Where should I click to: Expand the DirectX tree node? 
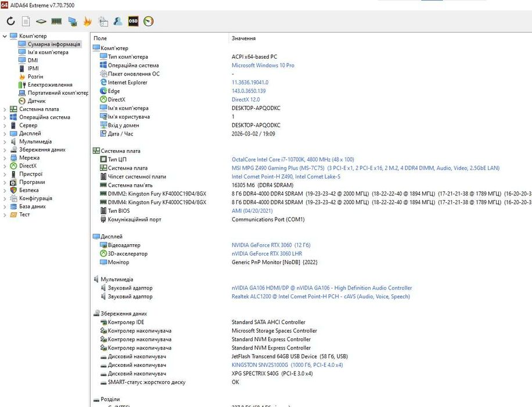pos(5,166)
